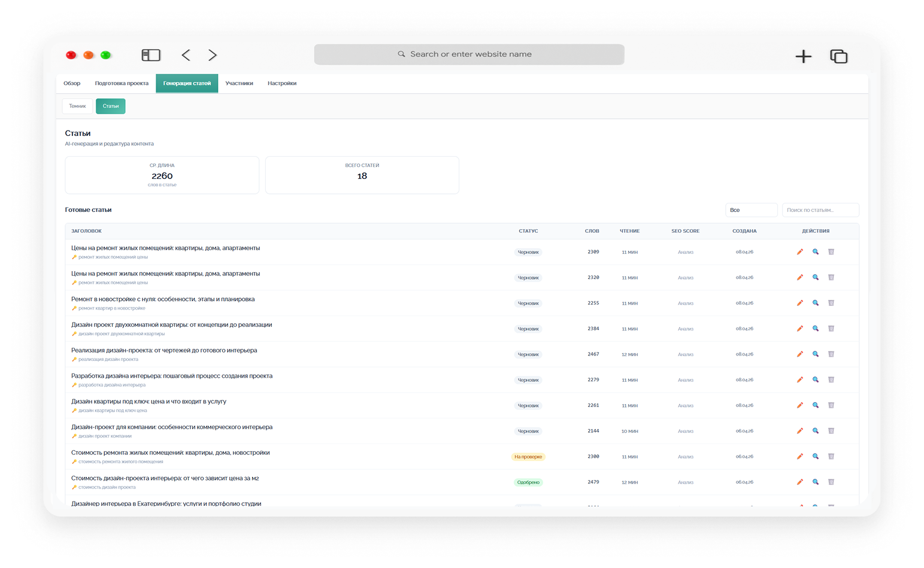Open the Подготовка проекта tab
Viewport: 924px width, 568px height.
[x=122, y=83]
